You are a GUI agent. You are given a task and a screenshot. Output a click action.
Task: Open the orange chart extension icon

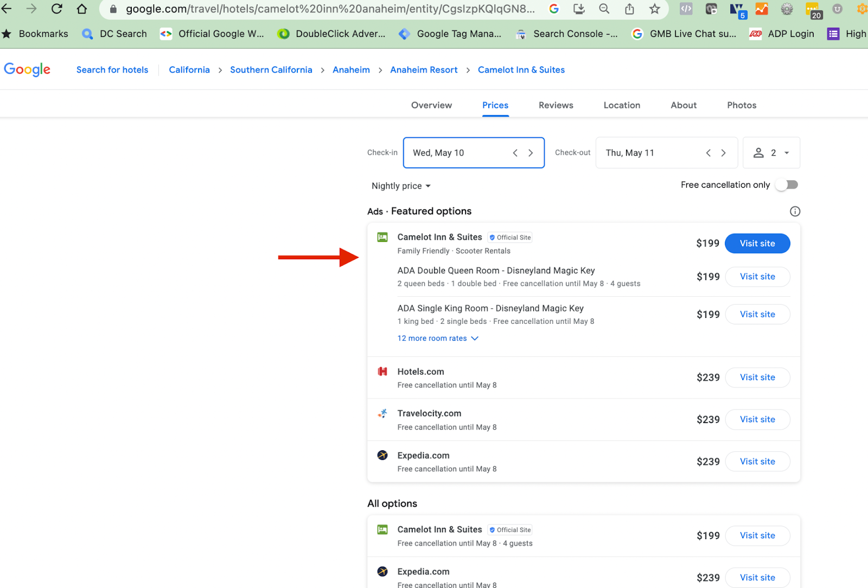tap(762, 9)
